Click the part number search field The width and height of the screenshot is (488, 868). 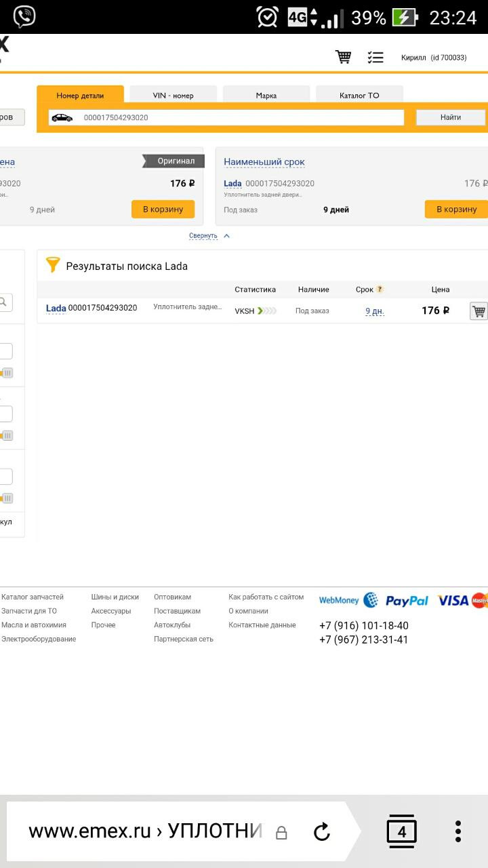tap(226, 117)
